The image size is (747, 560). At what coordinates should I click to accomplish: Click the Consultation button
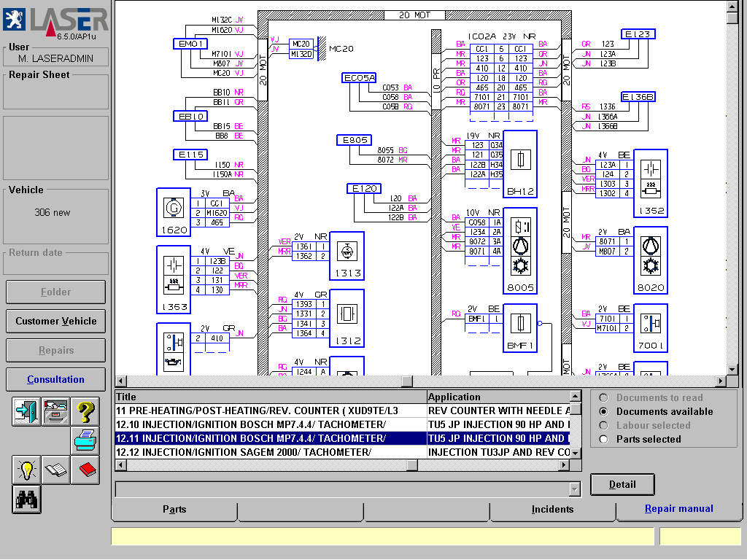tap(55, 379)
